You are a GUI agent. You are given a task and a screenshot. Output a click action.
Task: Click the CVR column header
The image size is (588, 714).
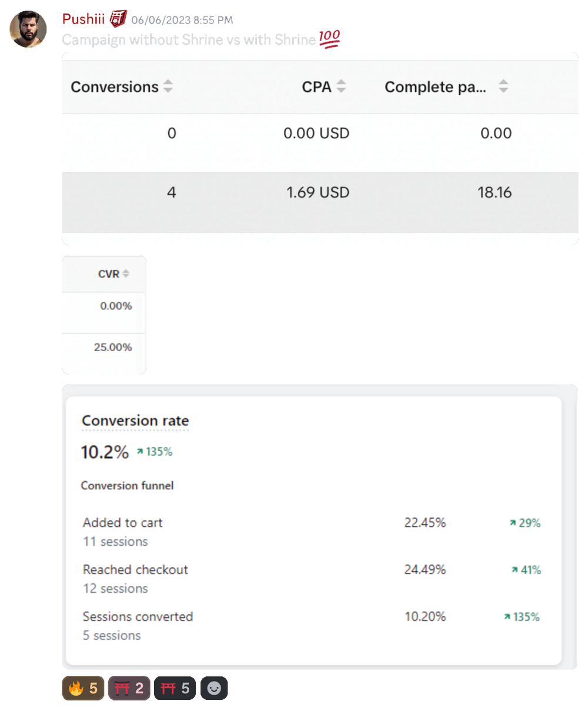coord(109,274)
